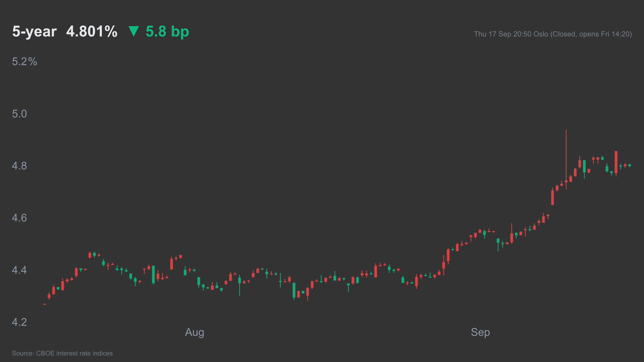This screenshot has height=362, width=644.
Task: Click the 4.2 y-axis label
Action: point(19,322)
